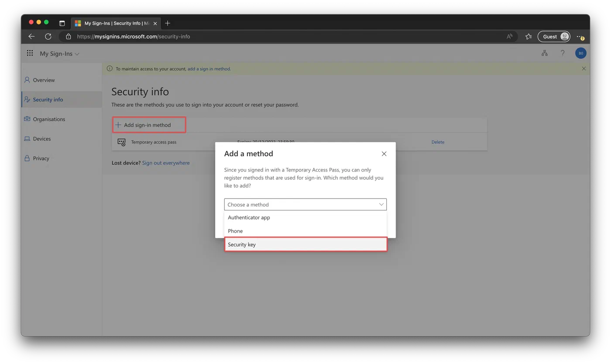
Task: Click the info icon in banner
Action: click(x=110, y=69)
